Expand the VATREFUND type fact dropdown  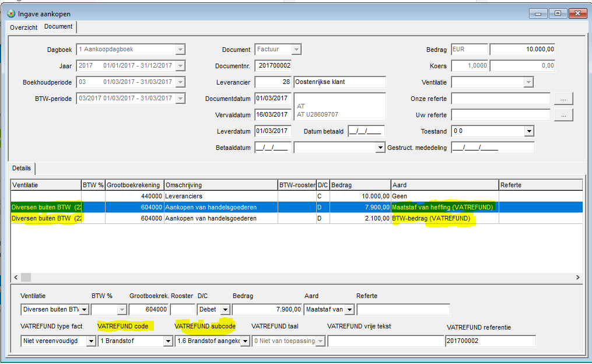coord(91,341)
